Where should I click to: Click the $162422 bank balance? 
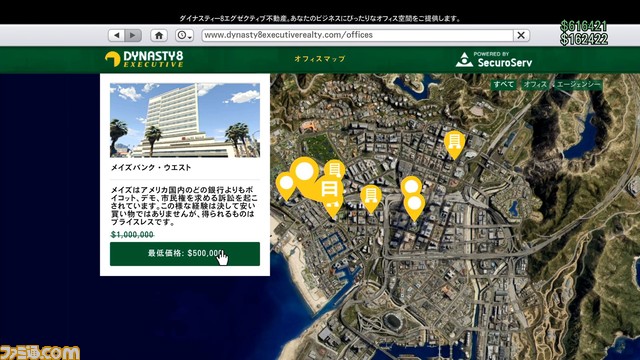click(584, 40)
